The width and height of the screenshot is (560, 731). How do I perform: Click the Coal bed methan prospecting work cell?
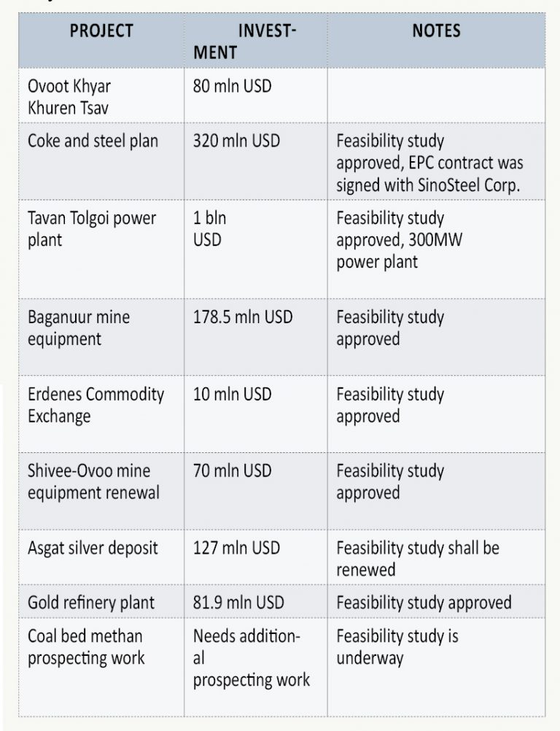tap(101, 667)
